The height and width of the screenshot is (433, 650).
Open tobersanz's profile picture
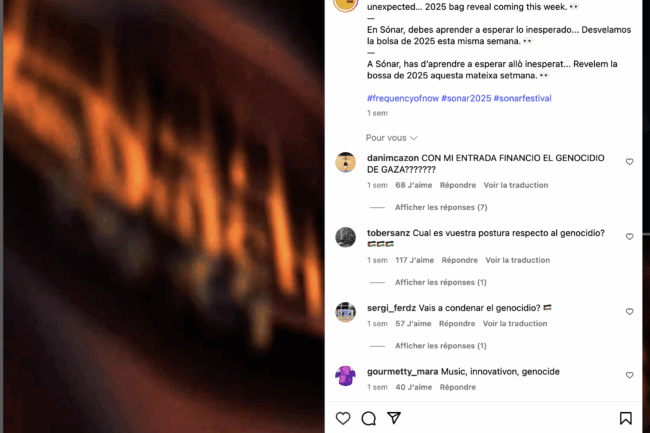(345, 237)
